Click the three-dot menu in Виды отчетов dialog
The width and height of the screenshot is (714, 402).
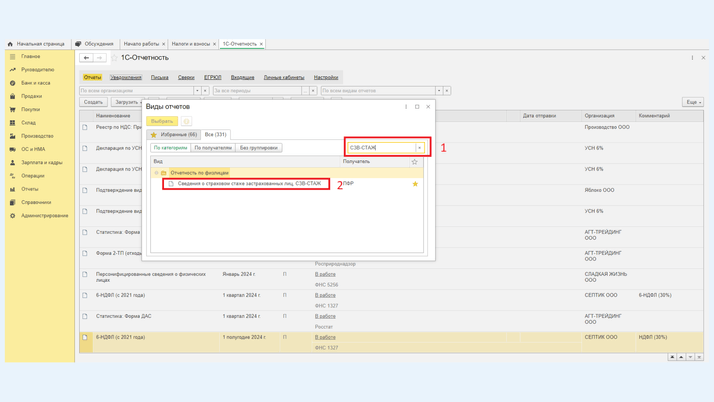coord(406,106)
